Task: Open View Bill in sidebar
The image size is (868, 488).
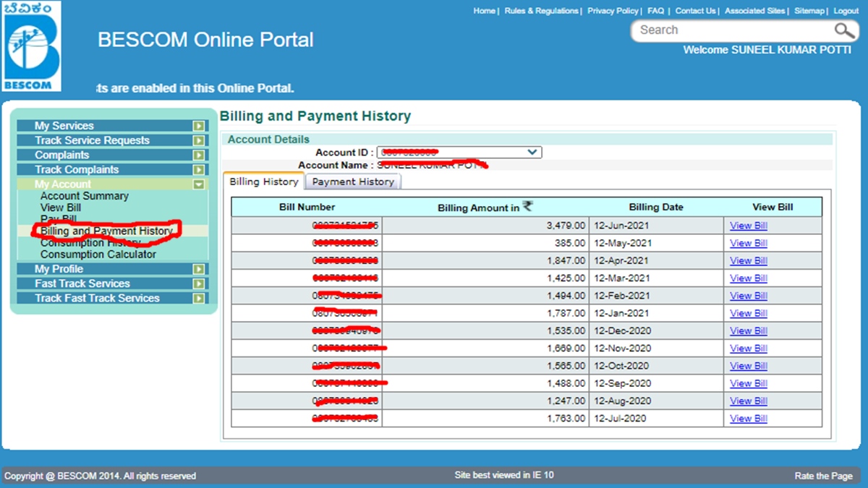Action: pyautogui.click(x=61, y=207)
